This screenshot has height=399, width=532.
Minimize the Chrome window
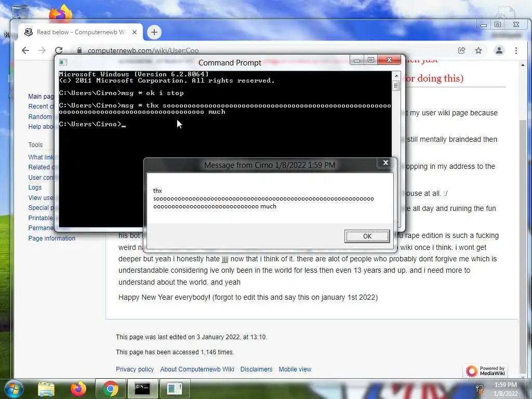point(484,25)
